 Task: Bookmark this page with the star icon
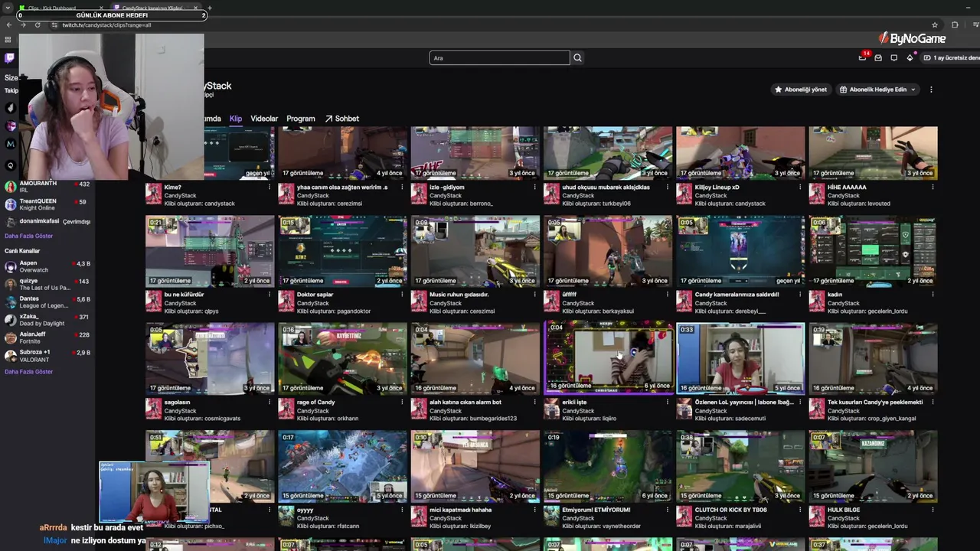click(x=935, y=24)
